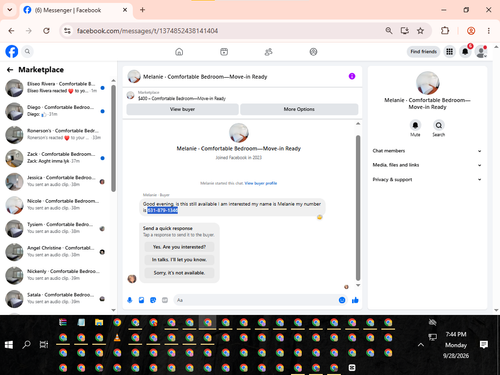The width and height of the screenshot is (500, 375).
Task: Click the Find friends button
Action: [423, 52]
